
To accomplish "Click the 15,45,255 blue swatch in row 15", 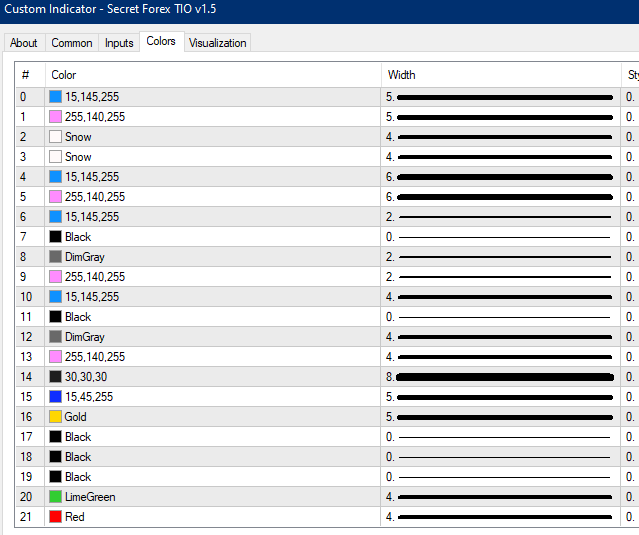I will click(x=55, y=396).
